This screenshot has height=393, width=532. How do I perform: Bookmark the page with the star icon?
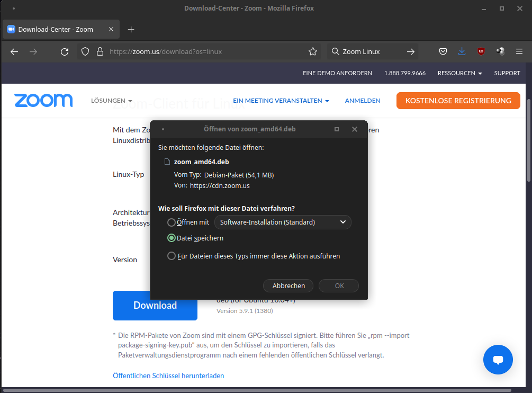(313, 51)
